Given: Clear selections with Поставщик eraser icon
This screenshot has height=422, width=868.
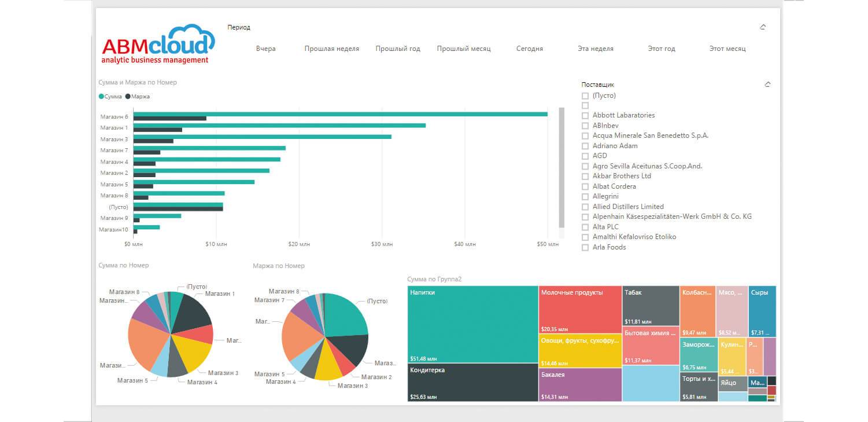Looking at the screenshot, I should click(x=767, y=85).
